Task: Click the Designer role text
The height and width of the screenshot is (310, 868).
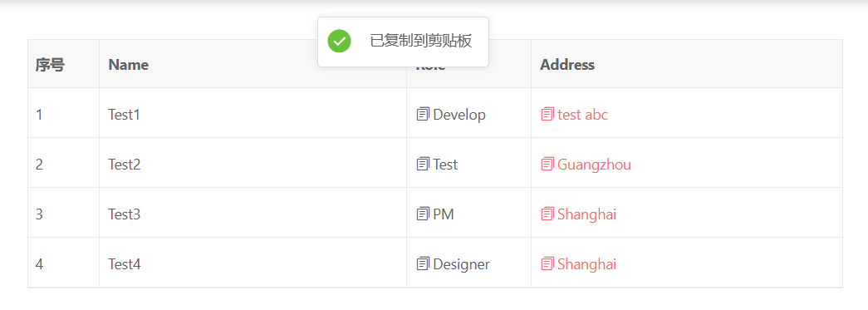Action: 462,264
